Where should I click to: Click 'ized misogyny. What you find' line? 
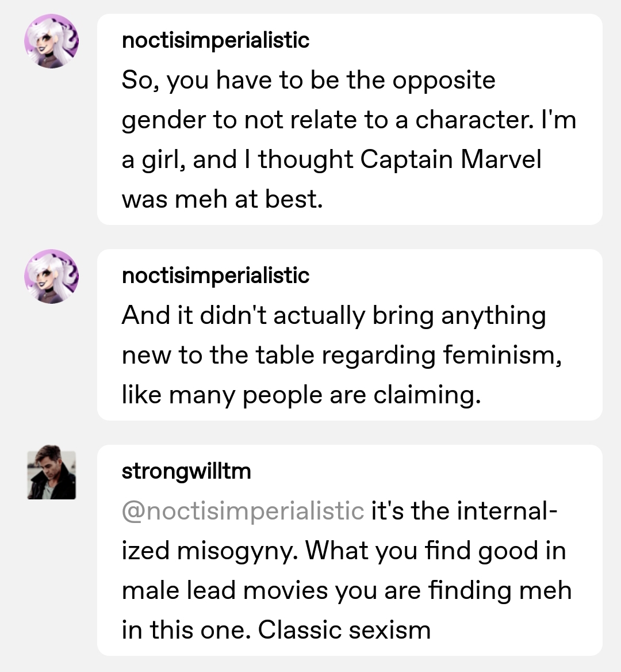click(x=344, y=551)
